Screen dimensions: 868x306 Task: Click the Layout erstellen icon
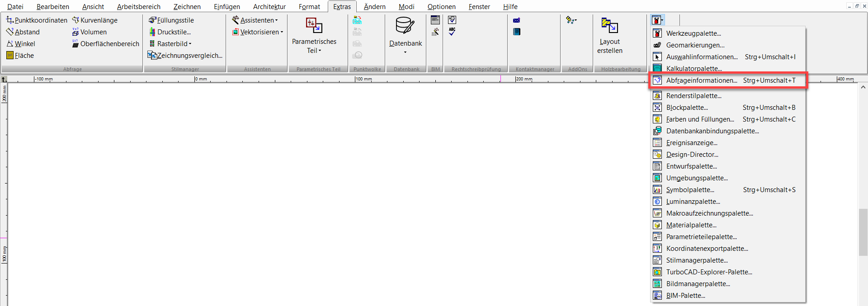pyautogui.click(x=609, y=25)
